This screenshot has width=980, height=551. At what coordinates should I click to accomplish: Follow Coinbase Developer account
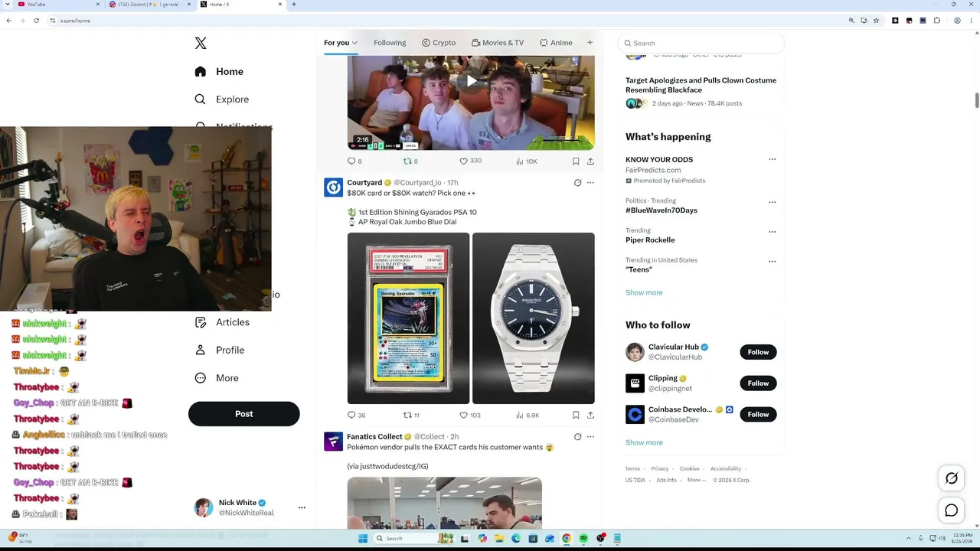pyautogui.click(x=758, y=415)
